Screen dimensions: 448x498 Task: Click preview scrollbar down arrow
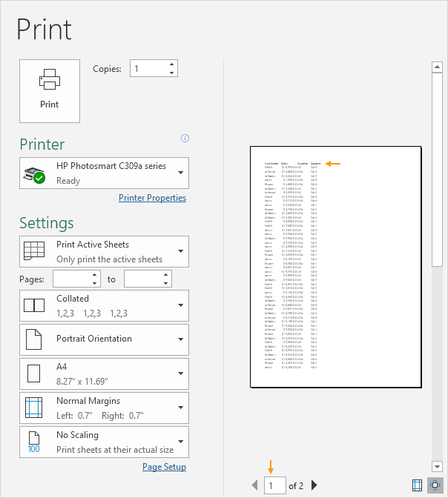pos(437,465)
